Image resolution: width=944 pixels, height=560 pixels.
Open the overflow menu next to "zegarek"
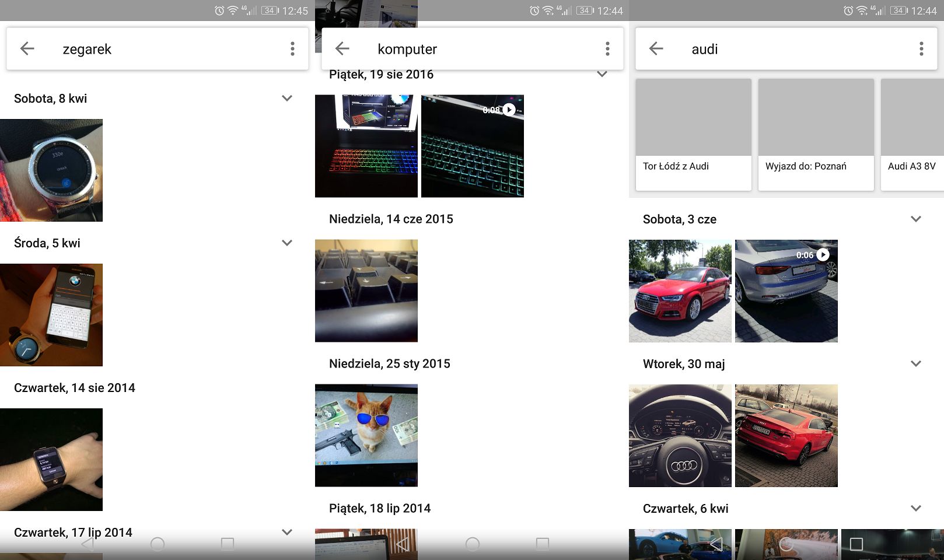coord(292,50)
